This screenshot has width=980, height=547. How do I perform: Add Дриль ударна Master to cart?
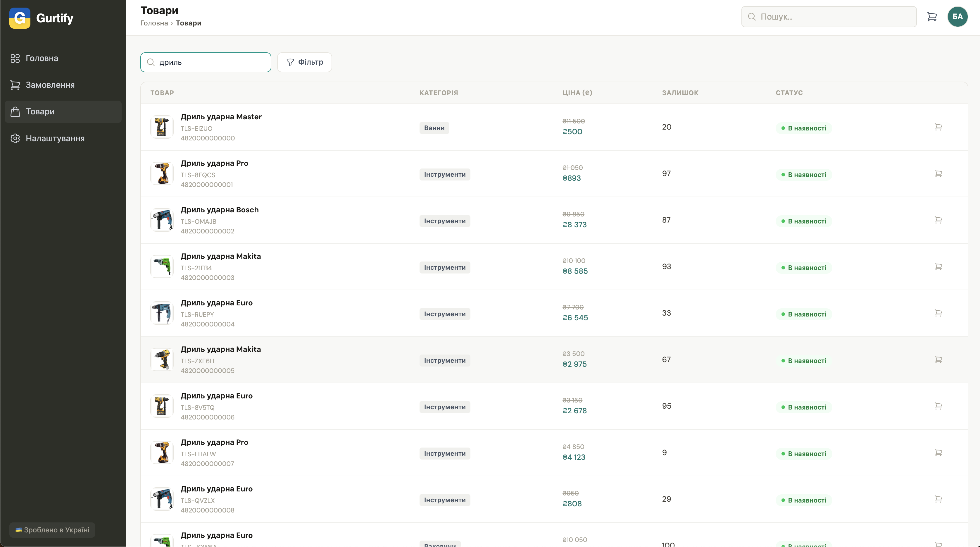(938, 127)
